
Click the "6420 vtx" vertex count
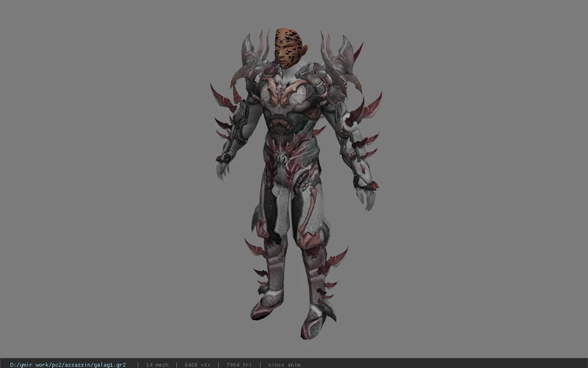pyautogui.click(x=198, y=365)
